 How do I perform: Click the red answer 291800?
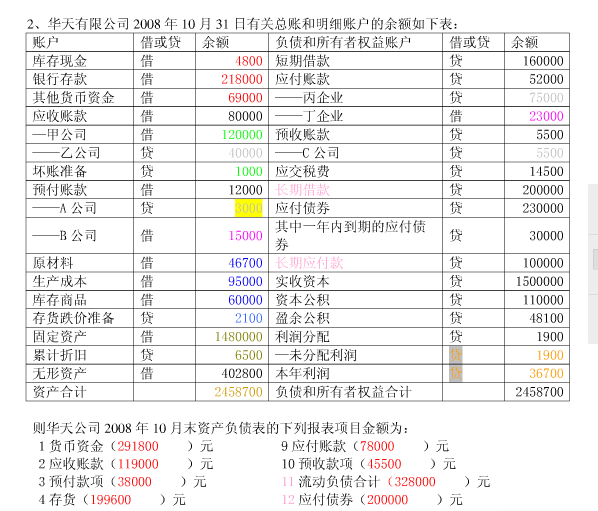[138, 446]
